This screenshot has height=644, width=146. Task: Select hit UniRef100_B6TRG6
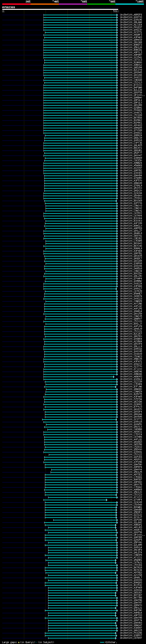[x=131, y=118]
